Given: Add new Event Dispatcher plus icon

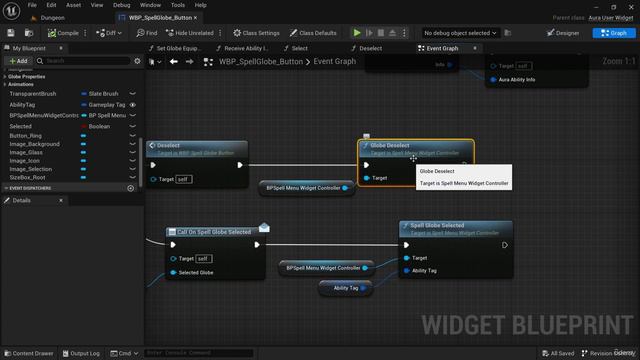Looking at the screenshot, I should [131, 188].
